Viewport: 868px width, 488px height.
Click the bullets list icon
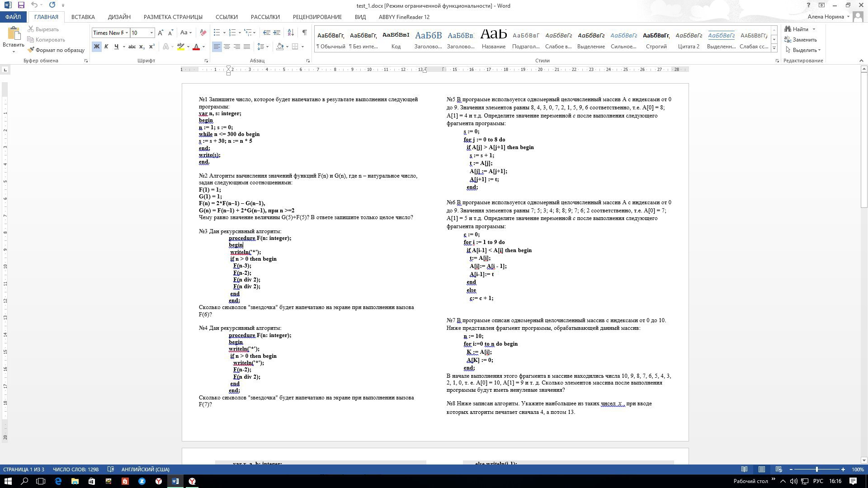[217, 33]
